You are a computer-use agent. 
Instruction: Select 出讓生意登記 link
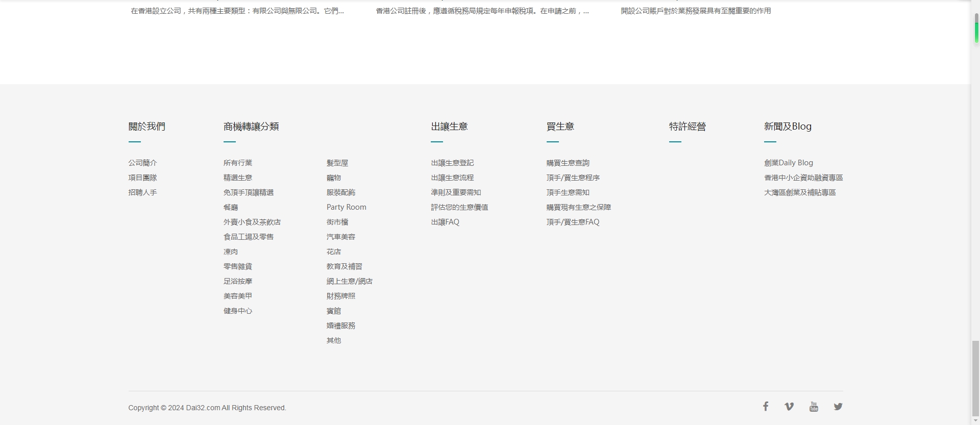coord(452,163)
